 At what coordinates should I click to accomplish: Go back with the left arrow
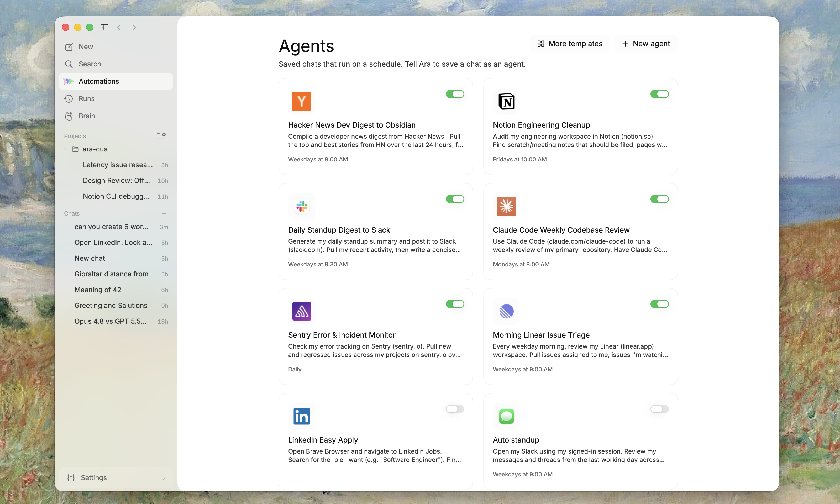click(x=119, y=28)
